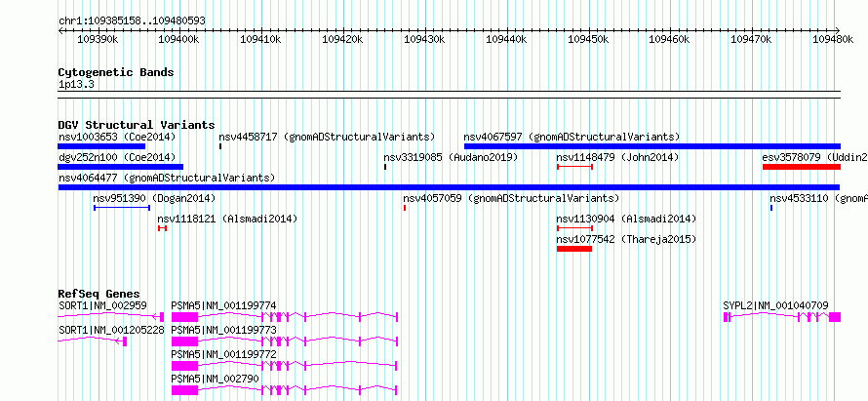Click the chr1:109385158..109480593 coordinates text
This screenshot has height=401, width=868.
[132, 21]
